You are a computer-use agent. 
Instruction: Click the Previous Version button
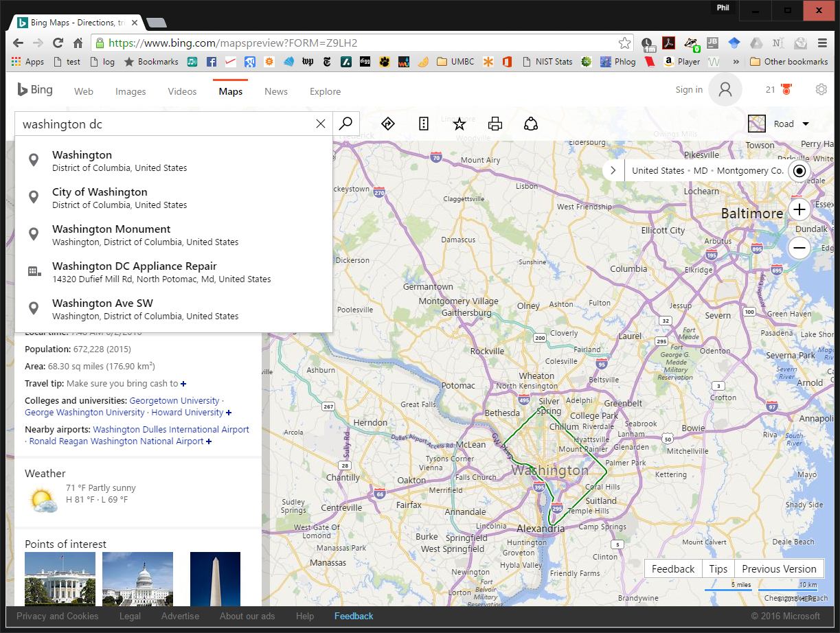click(779, 569)
